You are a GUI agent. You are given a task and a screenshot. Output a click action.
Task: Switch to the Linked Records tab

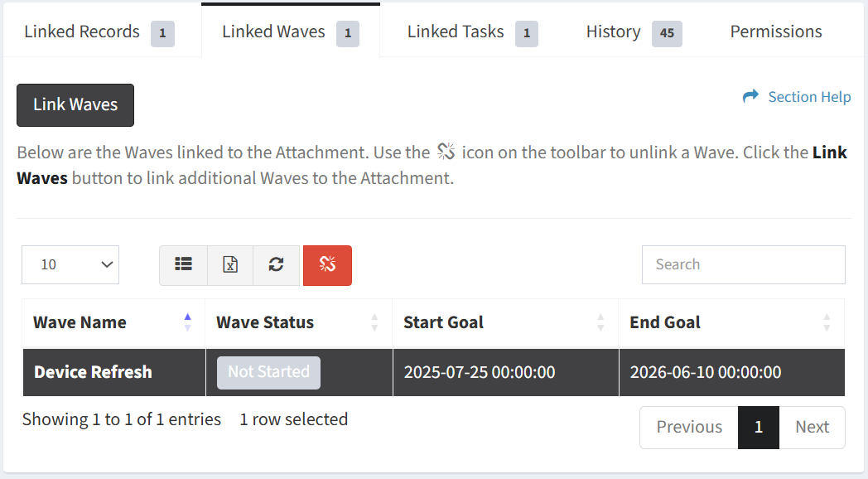pyautogui.click(x=99, y=32)
